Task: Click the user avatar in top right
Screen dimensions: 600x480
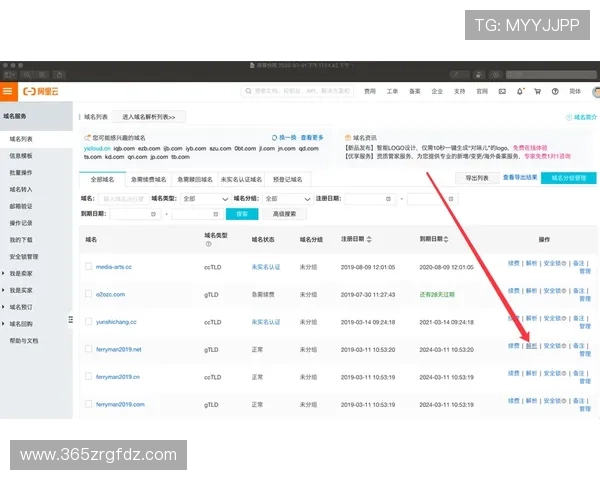Action: (596, 91)
